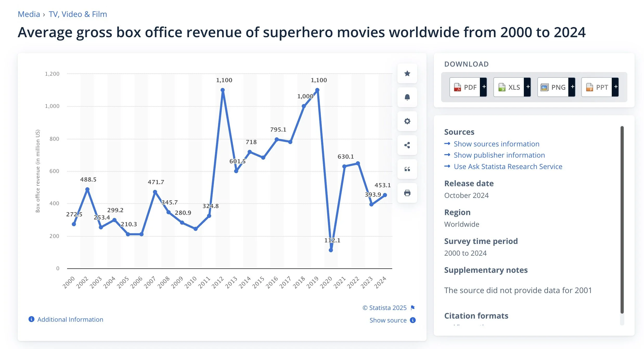Expand PDF download plus button
The width and height of the screenshot is (644, 349).
484,87
